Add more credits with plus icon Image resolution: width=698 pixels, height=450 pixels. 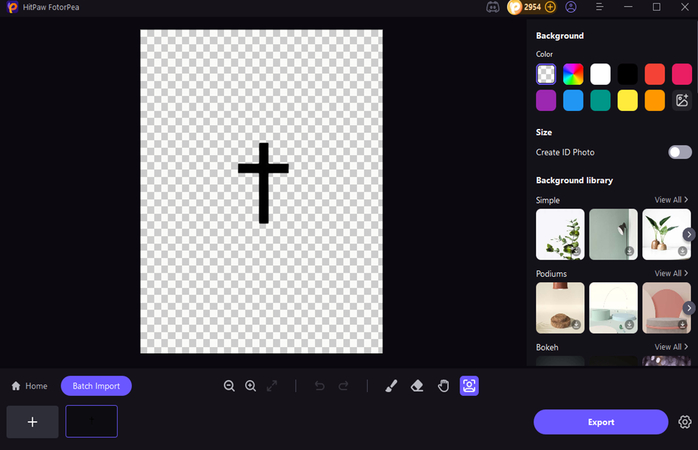550,7
